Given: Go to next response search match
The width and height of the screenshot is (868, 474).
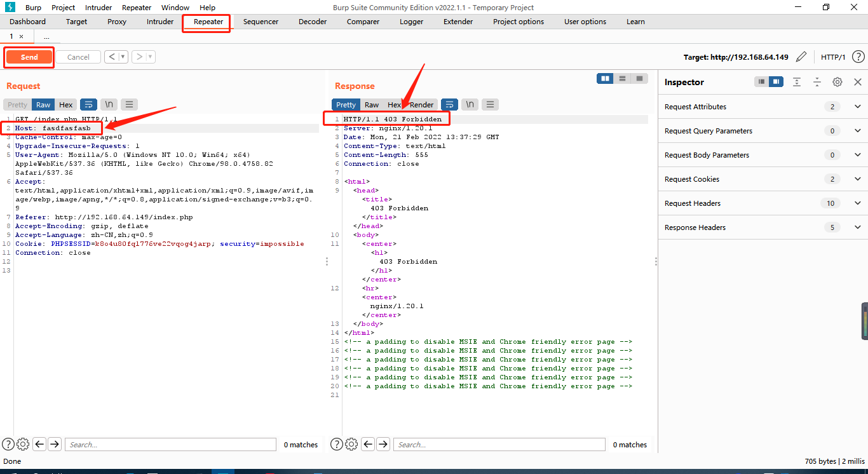Looking at the screenshot, I should [383, 444].
